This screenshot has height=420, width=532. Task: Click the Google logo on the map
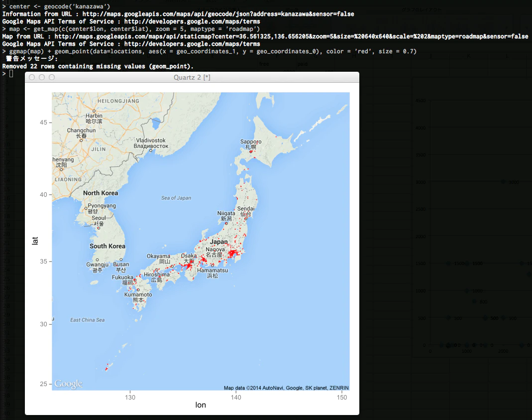(68, 384)
